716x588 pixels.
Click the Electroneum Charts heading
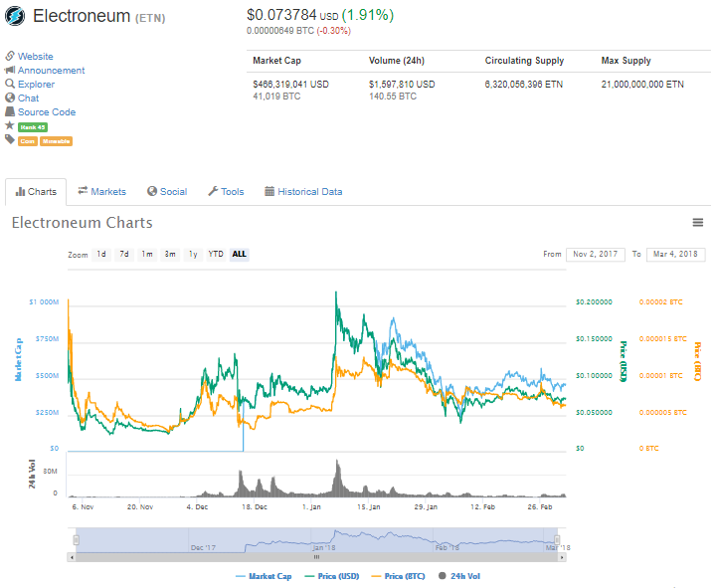(x=83, y=223)
